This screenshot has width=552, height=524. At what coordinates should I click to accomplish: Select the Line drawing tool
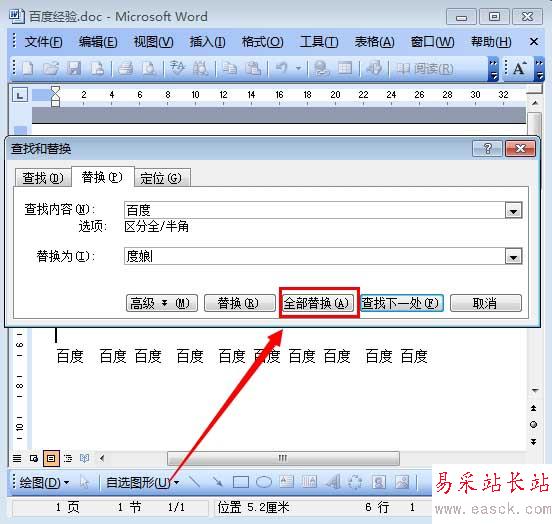pos(194,482)
